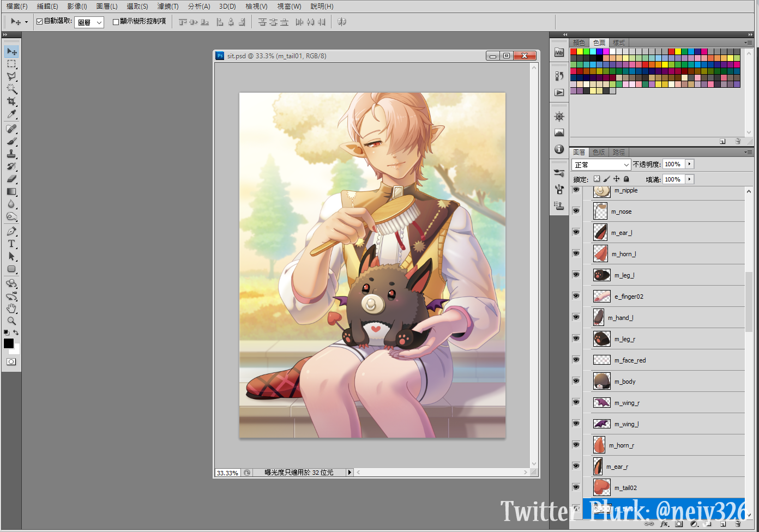Select the Eraser tool
The height and width of the screenshot is (532, 759).
pos(11,179)
